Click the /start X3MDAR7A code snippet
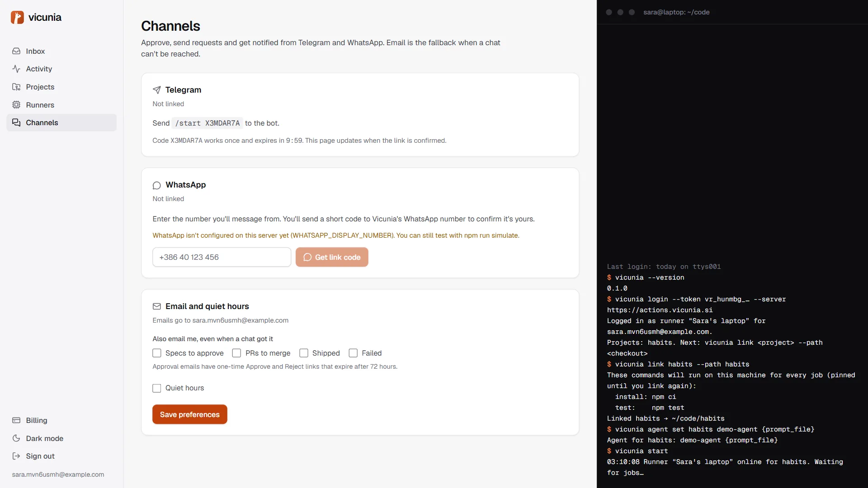Screen dimensions: 868x488 pos(208,123)
